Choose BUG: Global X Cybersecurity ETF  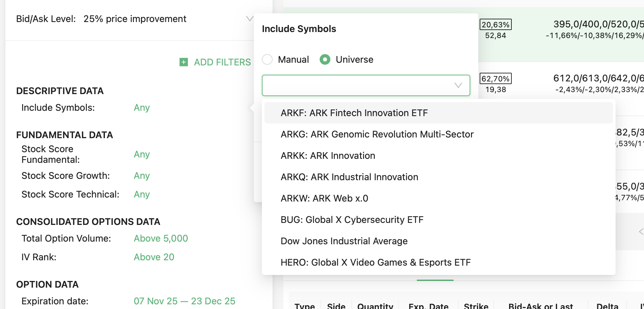pos(352,220)
